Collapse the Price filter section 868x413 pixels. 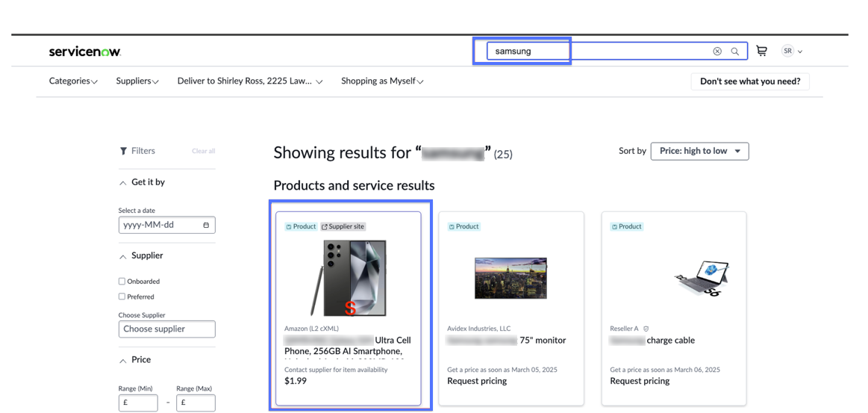click(x=123, y=361)
